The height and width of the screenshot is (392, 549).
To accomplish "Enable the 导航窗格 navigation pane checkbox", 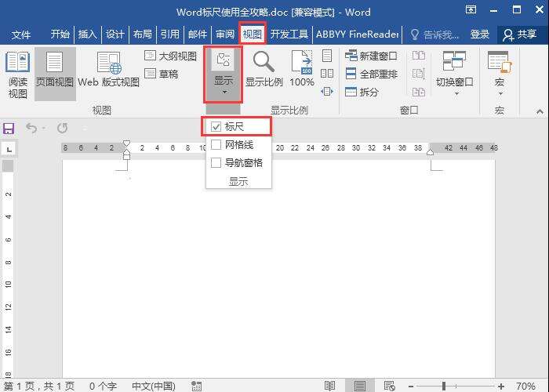I will pos(216,162).
